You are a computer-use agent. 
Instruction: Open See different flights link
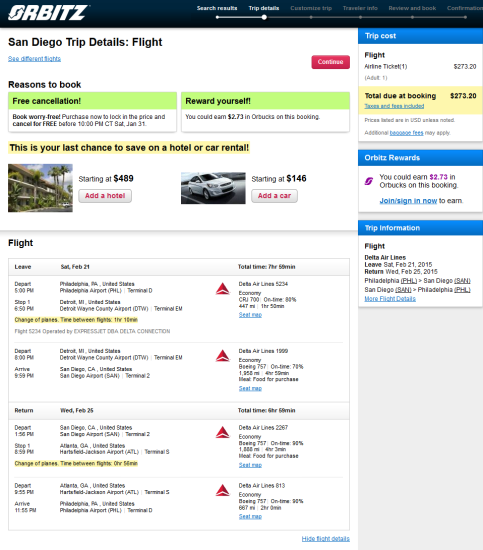pyautogui.click(x=34, y=59)
